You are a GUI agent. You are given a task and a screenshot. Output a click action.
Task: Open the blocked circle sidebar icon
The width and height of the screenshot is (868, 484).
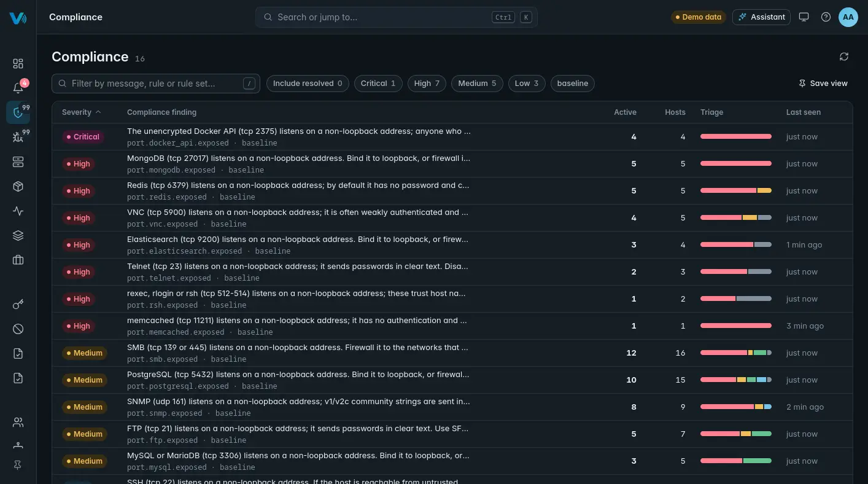click(18, 329)
